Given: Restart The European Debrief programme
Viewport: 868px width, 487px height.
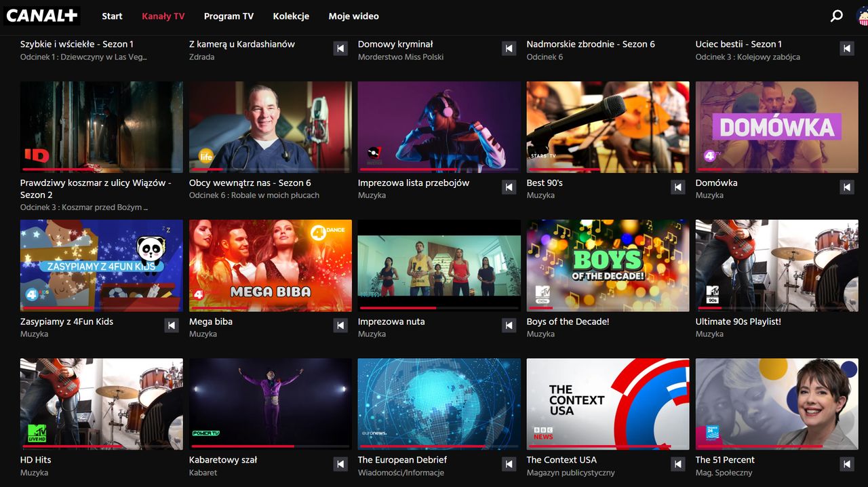Looking at the screenshot, I should (x=509, y=465).
